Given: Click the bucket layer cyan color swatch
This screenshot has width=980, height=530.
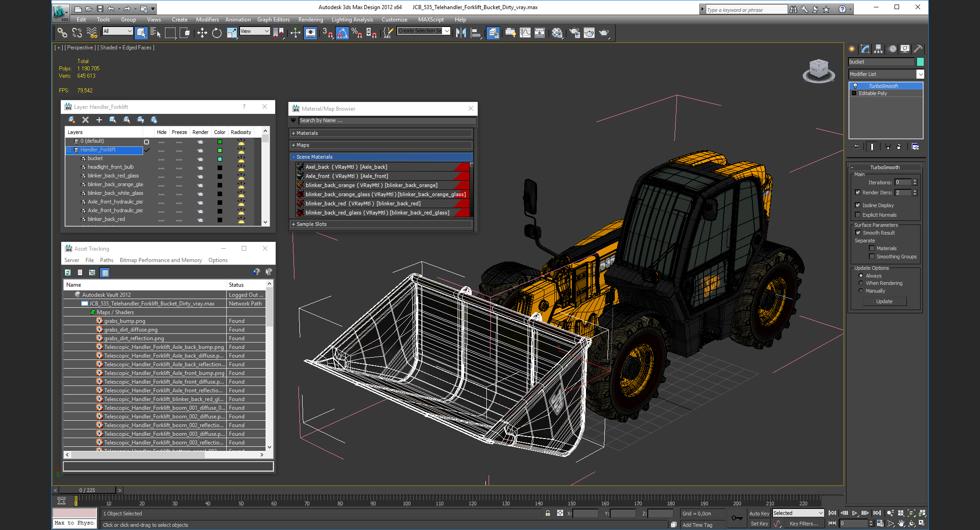Looking at the screenshot, I should click(219, 159).
